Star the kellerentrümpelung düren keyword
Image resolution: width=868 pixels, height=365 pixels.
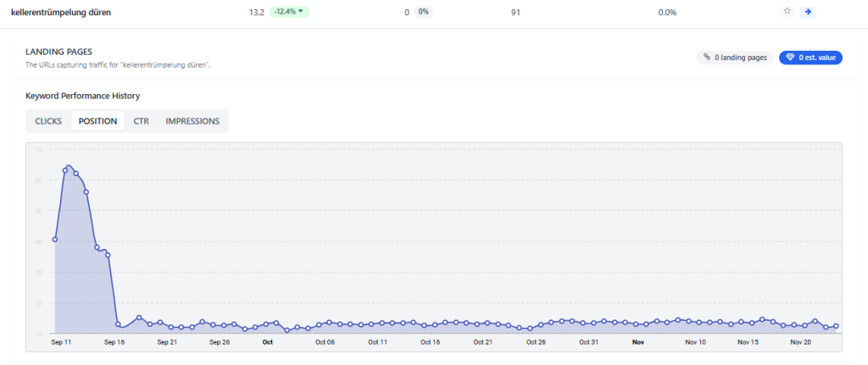click(787, 12)
